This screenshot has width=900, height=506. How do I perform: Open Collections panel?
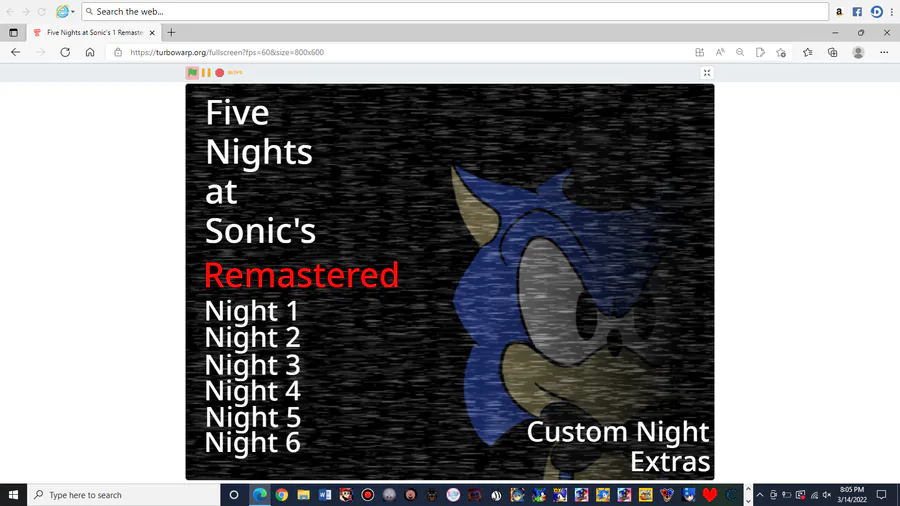pos(832,52)
